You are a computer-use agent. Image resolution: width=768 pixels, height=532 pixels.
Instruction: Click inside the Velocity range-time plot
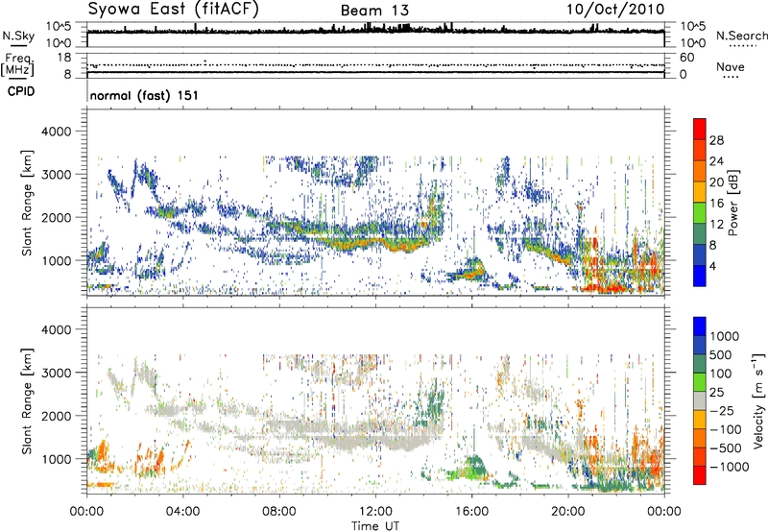pos(375,399)
